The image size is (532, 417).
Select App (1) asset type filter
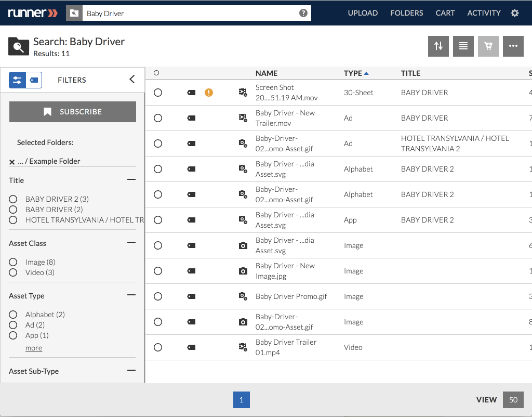[13, 335]
